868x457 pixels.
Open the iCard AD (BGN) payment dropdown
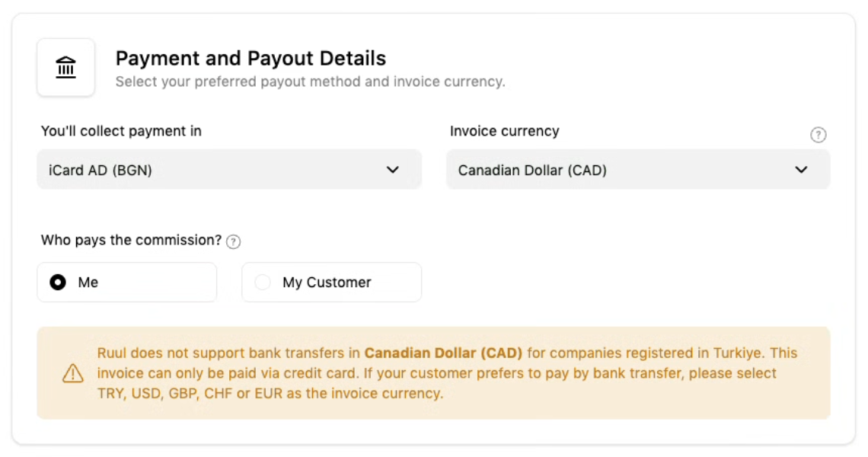coord(229,170)
